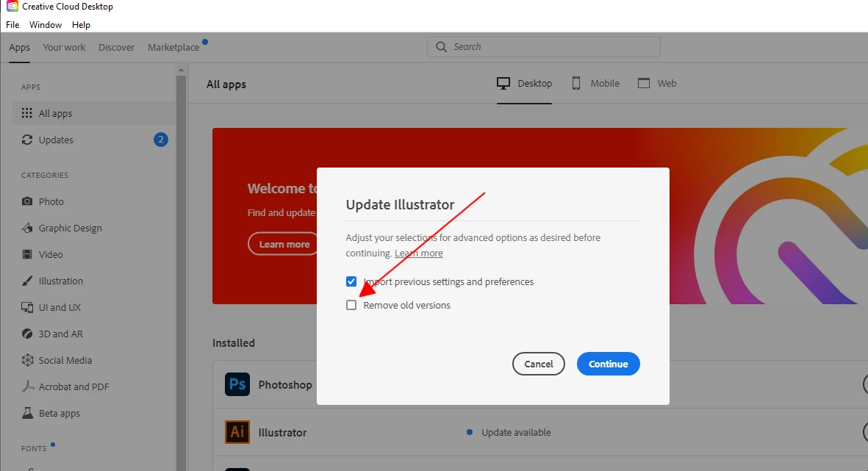Switch to the Discover tab
The width and height of the screenshot is (868, 471).
116,47
